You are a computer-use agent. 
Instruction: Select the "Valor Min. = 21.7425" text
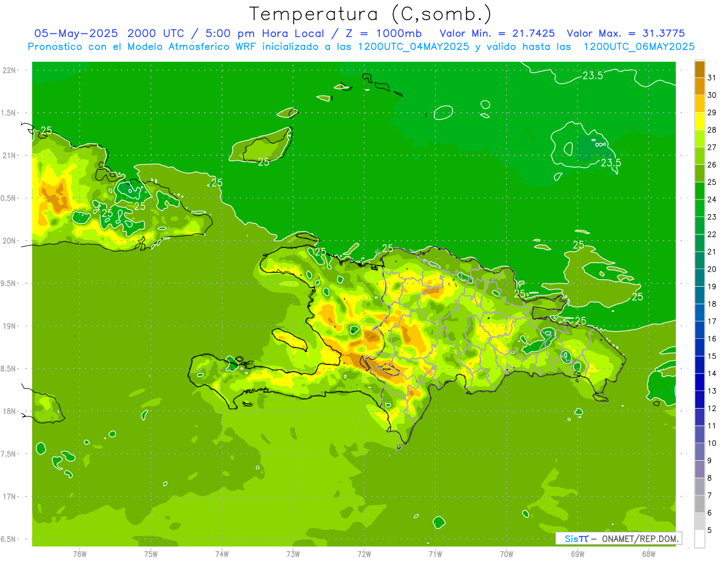click(x=497, y=33)
